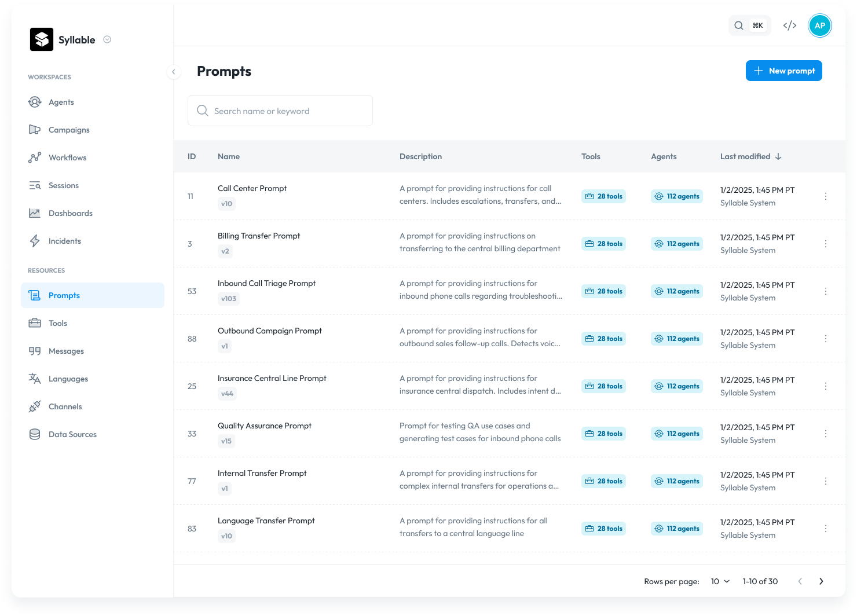Viewport: 857px width, 616px height.
Task: Go to the next page of prompts
Action: click(x=821, y=581)
